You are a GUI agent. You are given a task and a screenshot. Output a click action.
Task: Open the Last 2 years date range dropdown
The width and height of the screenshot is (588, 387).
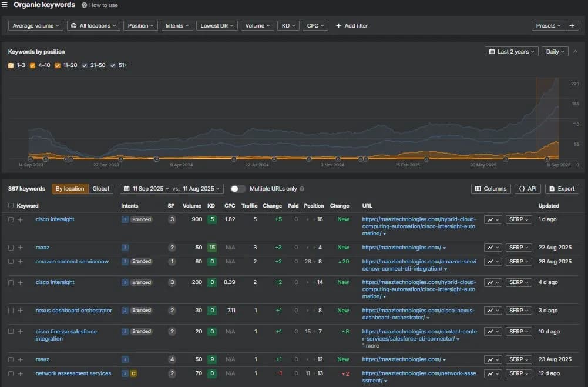pyautogui.click(x=512, y=51)
